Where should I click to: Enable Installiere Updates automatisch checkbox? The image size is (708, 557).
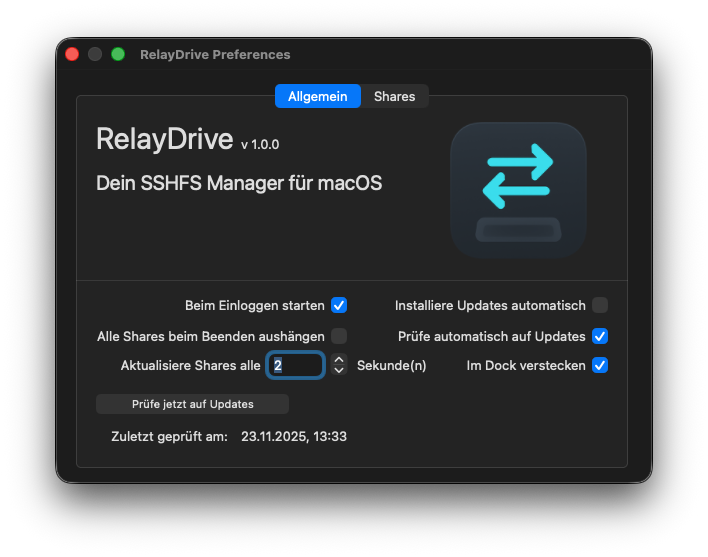tap(600, 305)
